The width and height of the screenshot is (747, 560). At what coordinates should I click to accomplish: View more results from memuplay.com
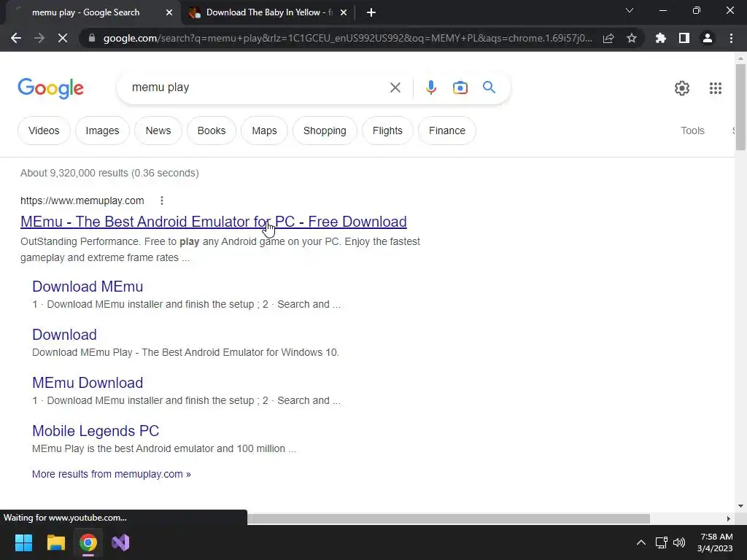112,474
